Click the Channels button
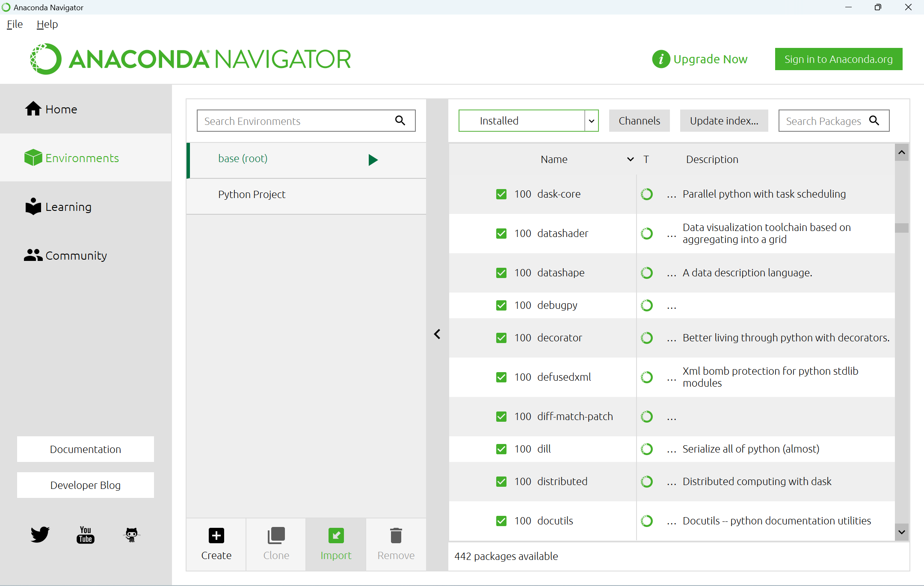Image resolution: width=924 pixels, height=586 pixels. pyautogui.click(x=639, y=121)
